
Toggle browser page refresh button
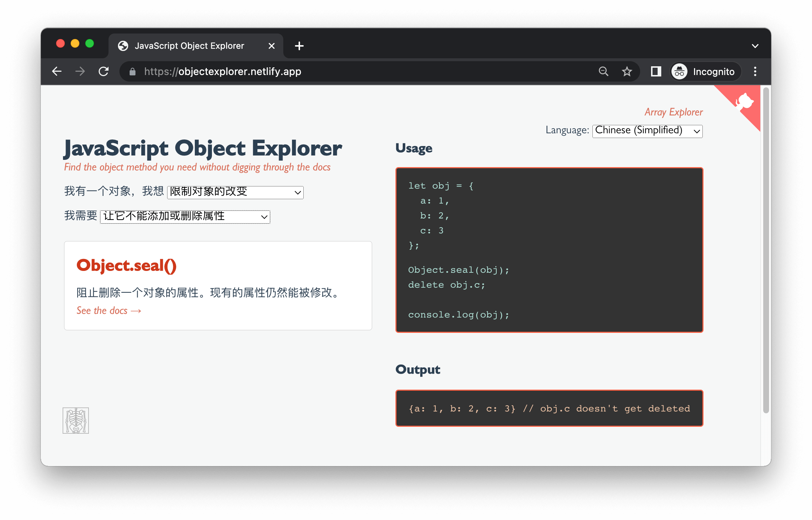pos(104,72)
